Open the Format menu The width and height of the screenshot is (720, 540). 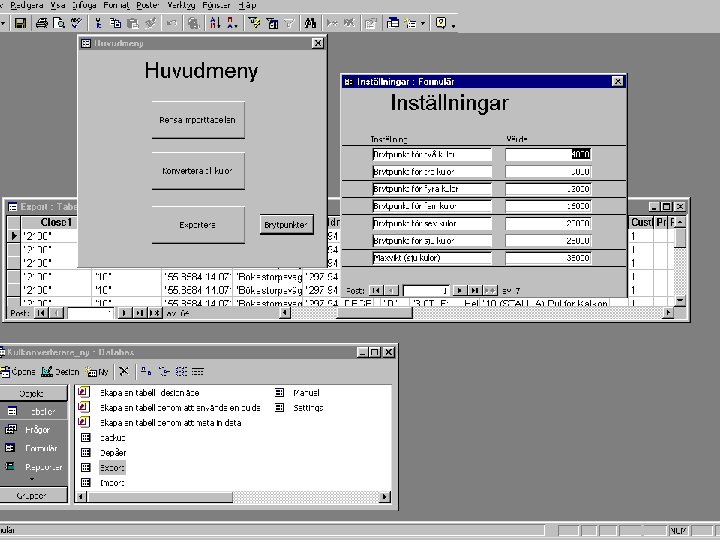tap(116, 6)
